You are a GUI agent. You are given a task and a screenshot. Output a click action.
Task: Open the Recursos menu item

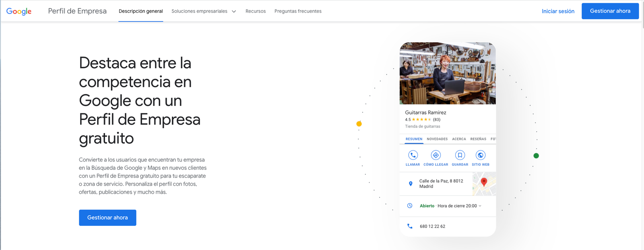point(256,11)
